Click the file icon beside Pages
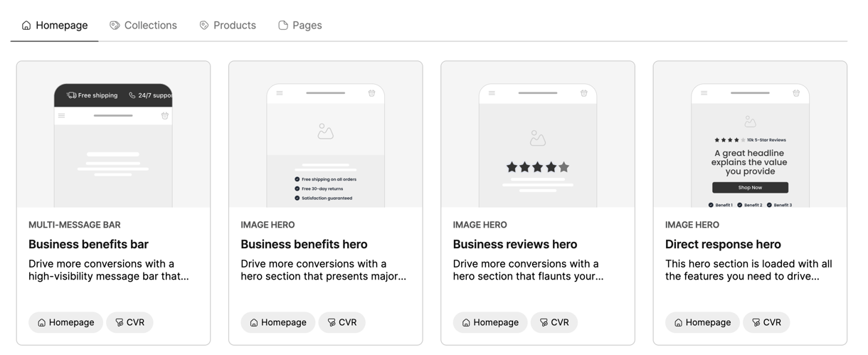Viewport: 868px width, 355px height. pyautogui.click(x=283, y=26)
